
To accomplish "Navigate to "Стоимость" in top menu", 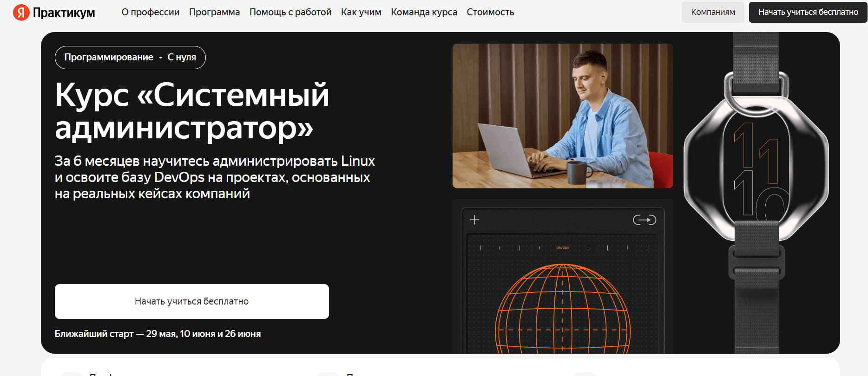I will coord(490,12).
